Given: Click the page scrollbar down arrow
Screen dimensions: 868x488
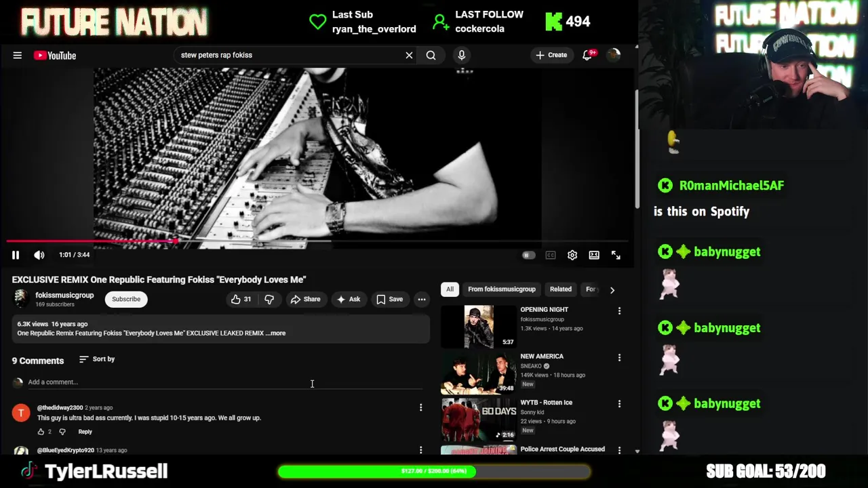Looking at the screenshot, I should [x=637, y=451].
